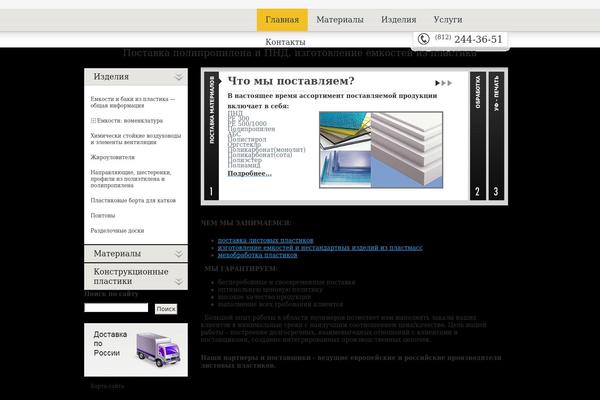Viewport: 600px width, 400px height.
Task: Expand the Материалы sidebar section
Action: click(136, 254)
